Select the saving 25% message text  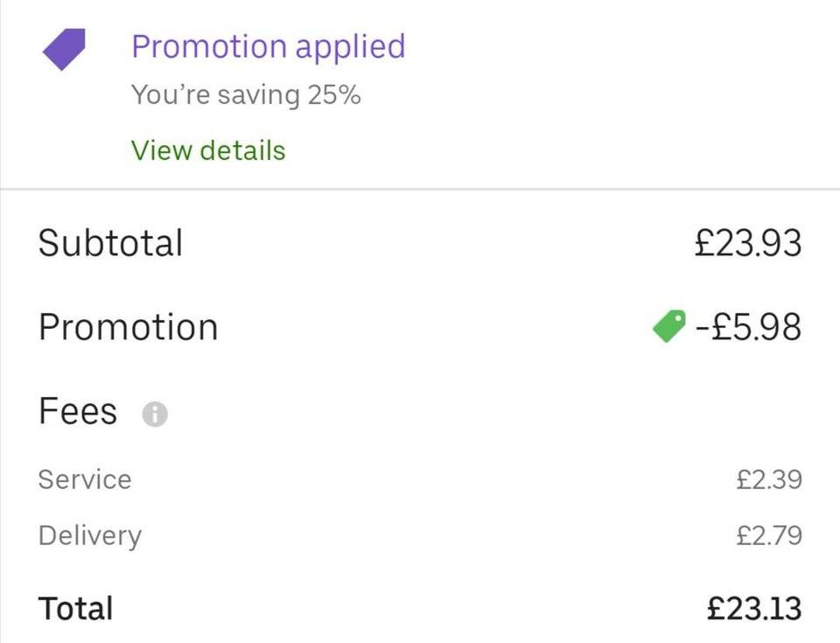coord(247,94)
